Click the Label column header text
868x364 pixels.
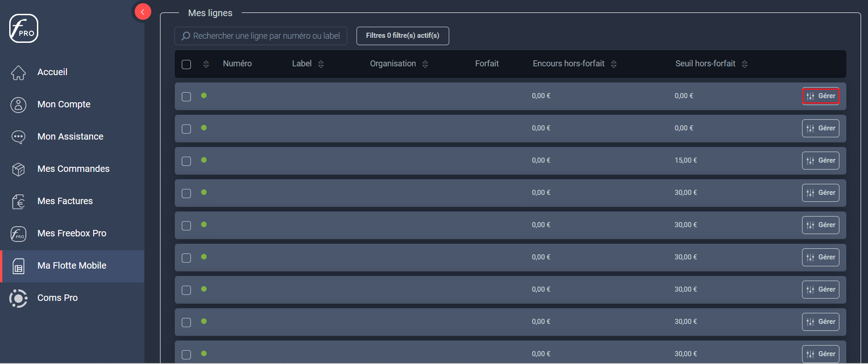pos(302,64)
